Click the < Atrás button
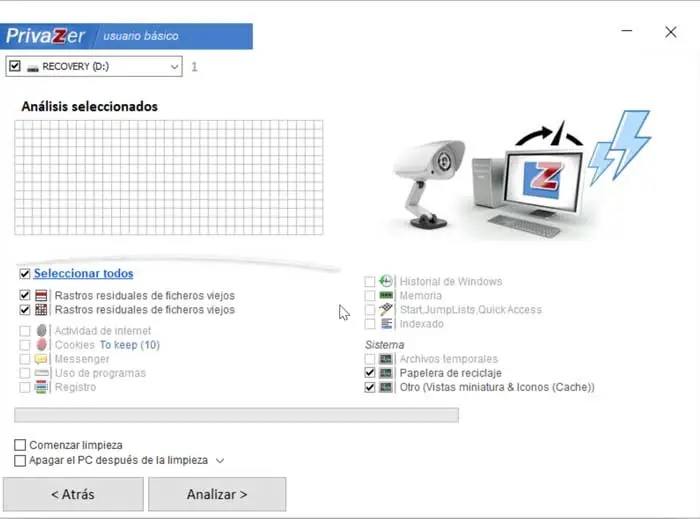700x519 pixels. tap(73, 494)
